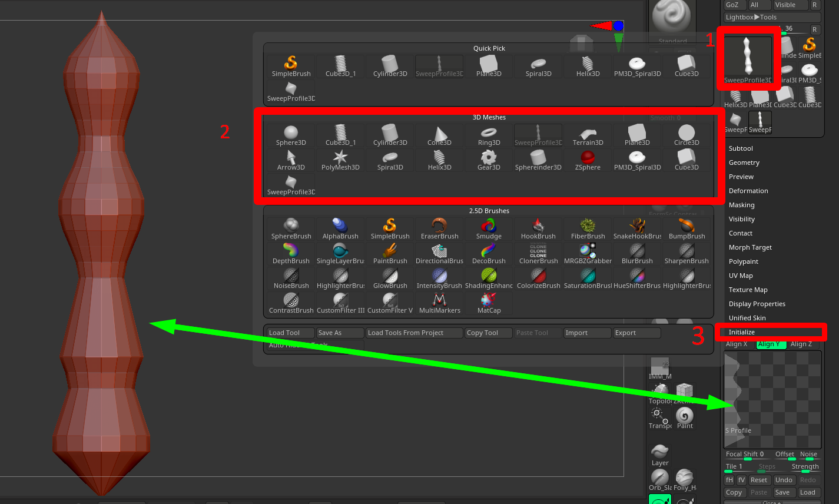Open the Texture Map menu

[x=748, y=290]
